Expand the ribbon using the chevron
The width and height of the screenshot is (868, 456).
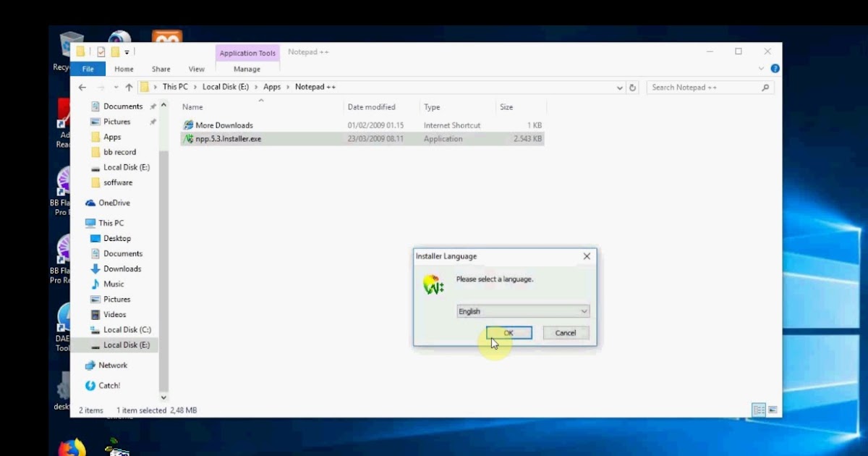tap(761, 69)
